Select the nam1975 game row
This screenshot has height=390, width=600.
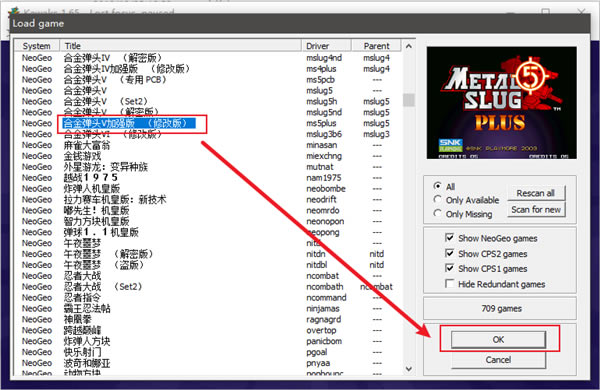[207, 178]
